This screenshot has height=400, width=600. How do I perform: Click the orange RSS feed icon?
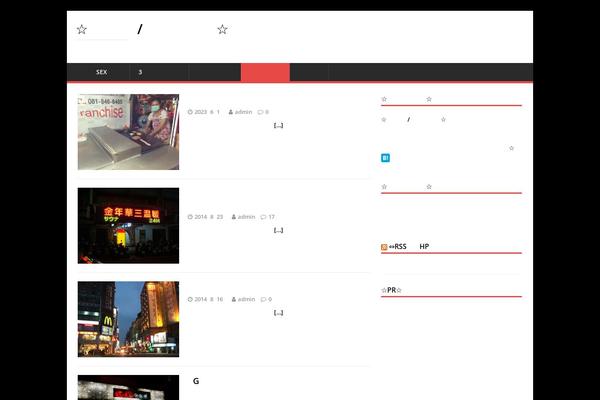(x=384, y=247)
